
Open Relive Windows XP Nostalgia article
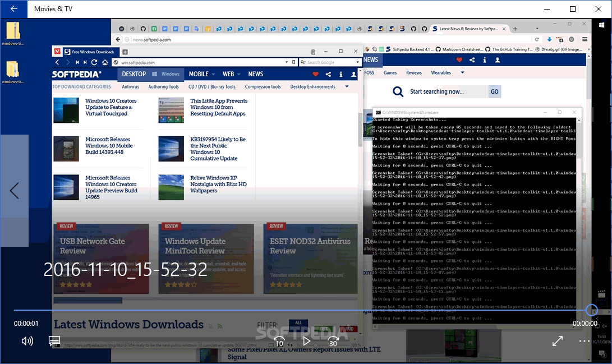219,184
